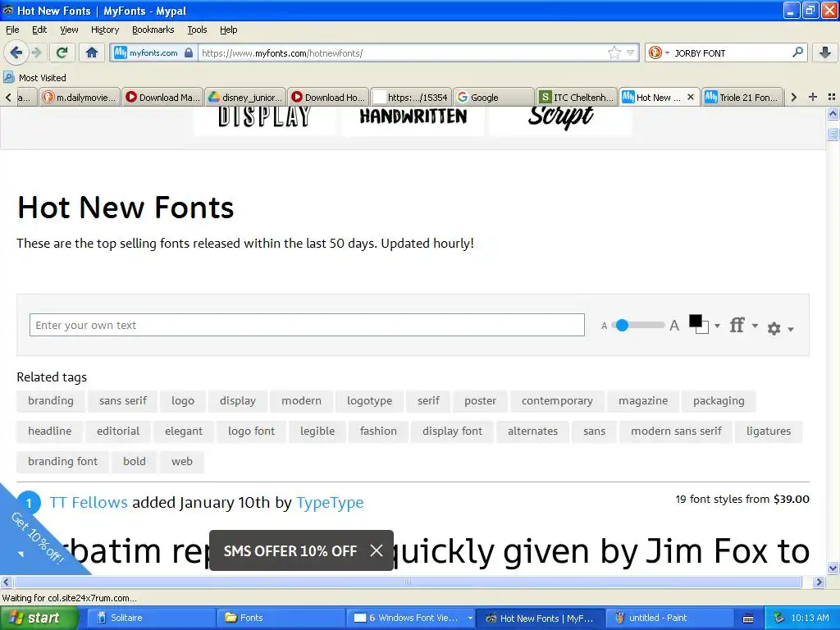This screenshot has width=840, height=630.
Task: Open the TT Fellows font link
Action: tap(89, 502)
